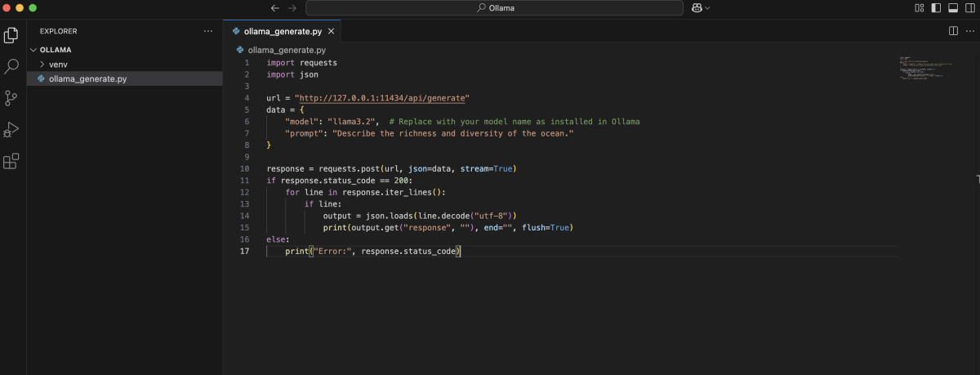
Task: Click the EXPLORER panel title
Action: click(58, 31)
